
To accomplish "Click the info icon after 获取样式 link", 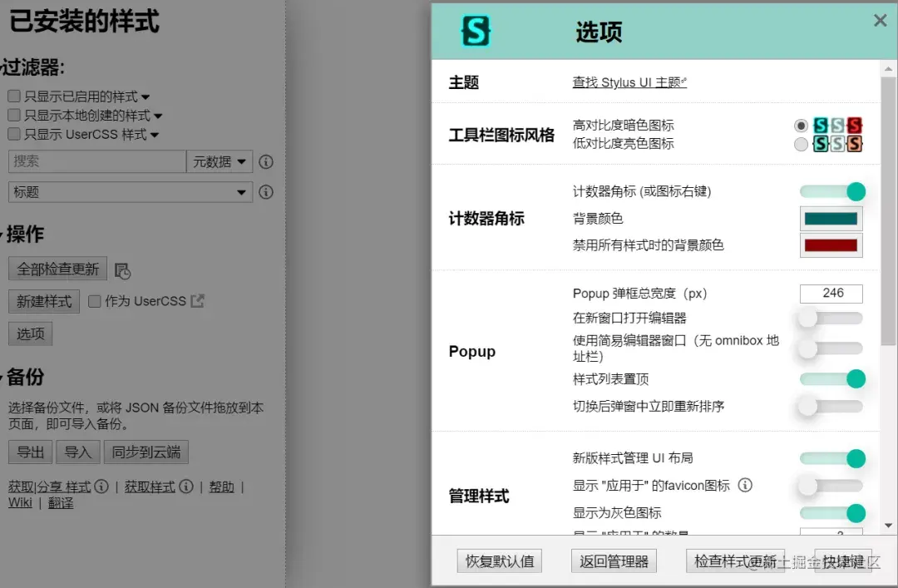I will [186, 487].
